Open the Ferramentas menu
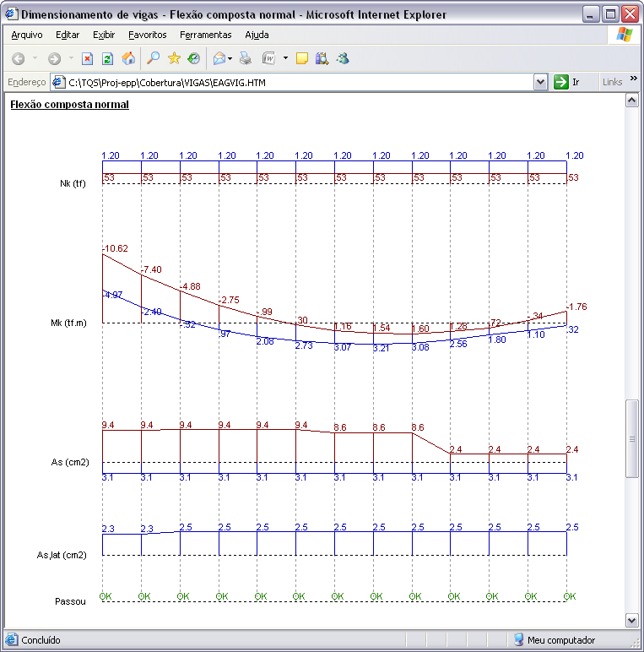 click(x=205, y=35)
